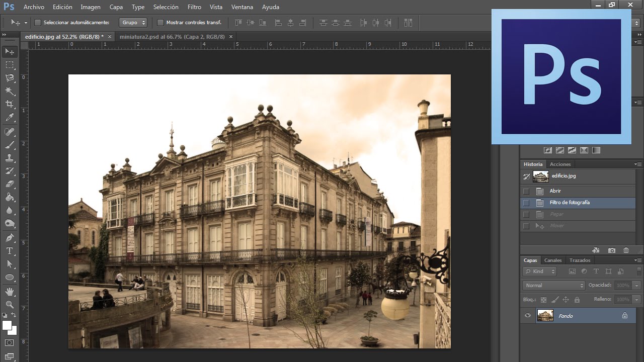644x362 pixels.
Task: Select the Clone Stamp tool
Action: pos(10,158)
